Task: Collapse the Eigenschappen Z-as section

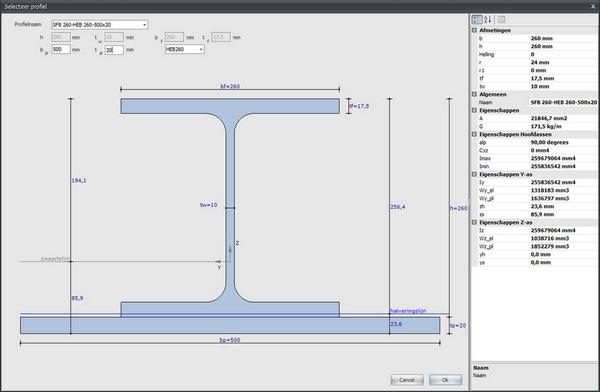Action: [x=474, y=222]
